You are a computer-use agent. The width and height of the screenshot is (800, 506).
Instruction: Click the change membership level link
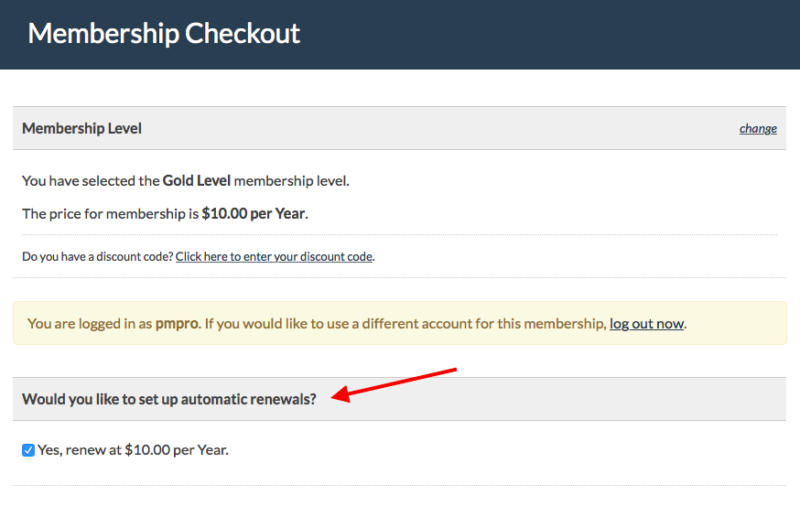click(x=758, y=129)
